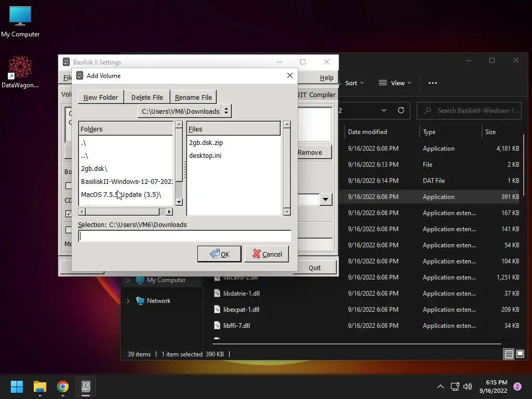Screen dimensions: 532x399
Task: Select the .\ folder entry
Action: pyautogui.click(x=126, y=143)
